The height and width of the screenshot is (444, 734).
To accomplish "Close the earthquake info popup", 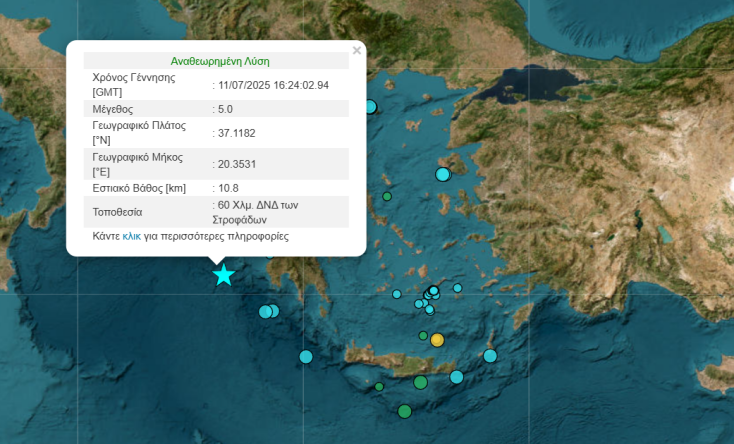I will click(x=357, y=51).
